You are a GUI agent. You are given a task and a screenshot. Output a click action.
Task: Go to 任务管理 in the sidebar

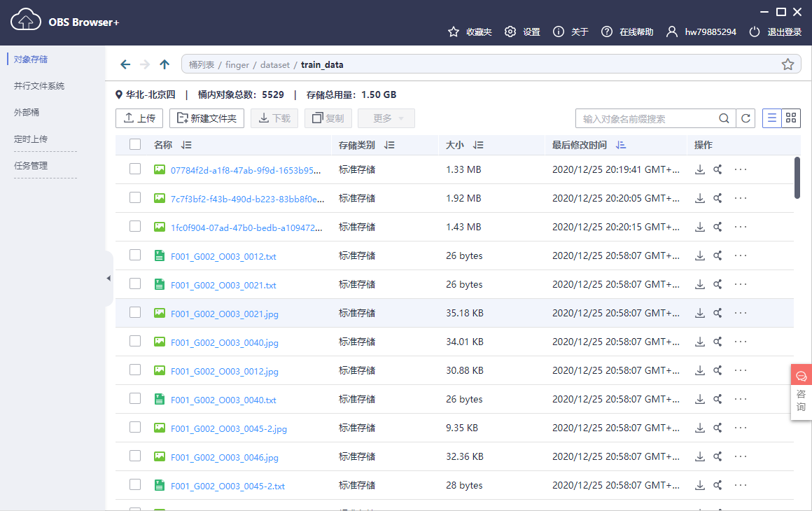tap(31, 166)
